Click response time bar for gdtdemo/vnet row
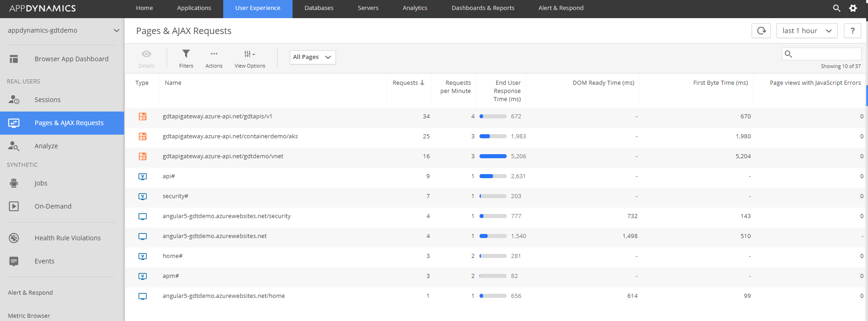868x321 pixels. [x=493, y=156]
